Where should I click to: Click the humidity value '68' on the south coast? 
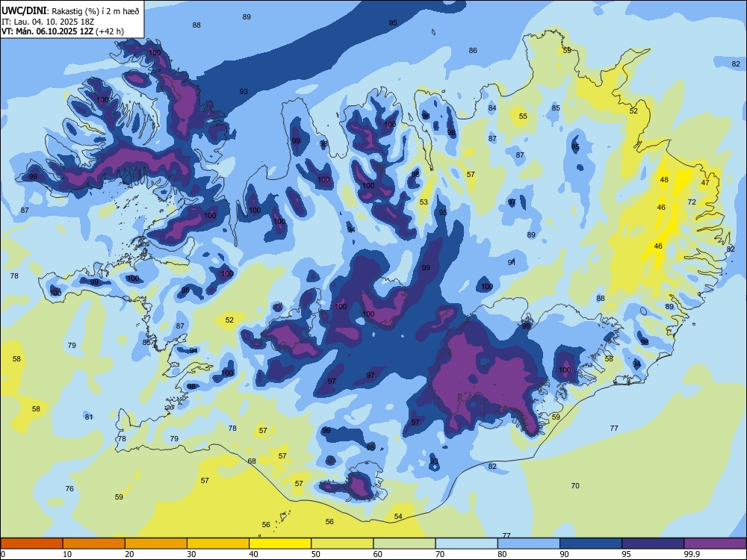[252, 461]
